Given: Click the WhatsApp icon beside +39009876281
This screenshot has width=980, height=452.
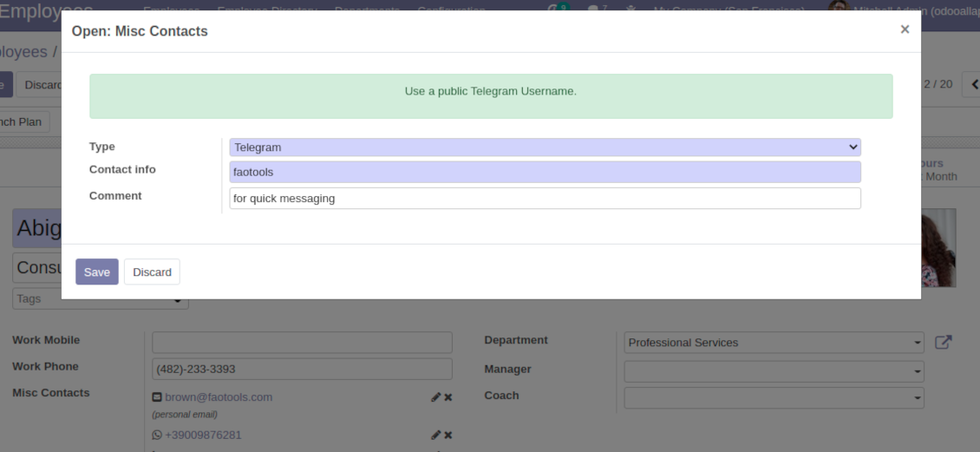Looking at the screenshot, I should 157,435.
